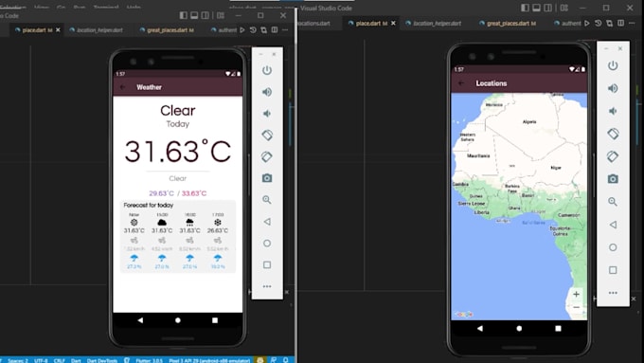Image resolution: width=644 pixels, height=363 pixels.
Task: Tap Android home button on Weather phone
Action: tap(178, 319)
